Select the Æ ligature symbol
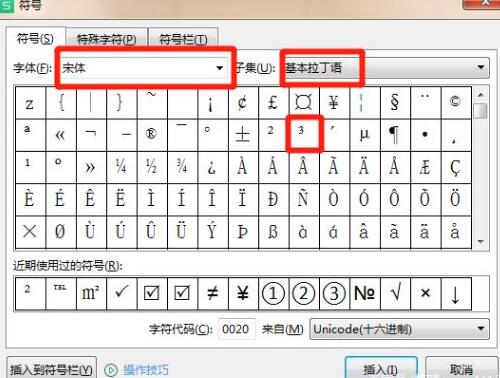The height and width of the screenshot is (378, 500). (x=426, y=167)
